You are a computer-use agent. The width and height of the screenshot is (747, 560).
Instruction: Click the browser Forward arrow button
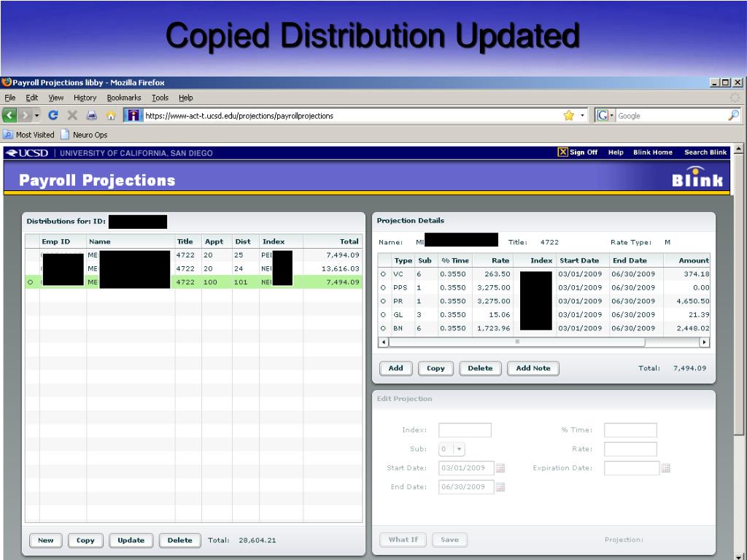[x=26, y=115]
